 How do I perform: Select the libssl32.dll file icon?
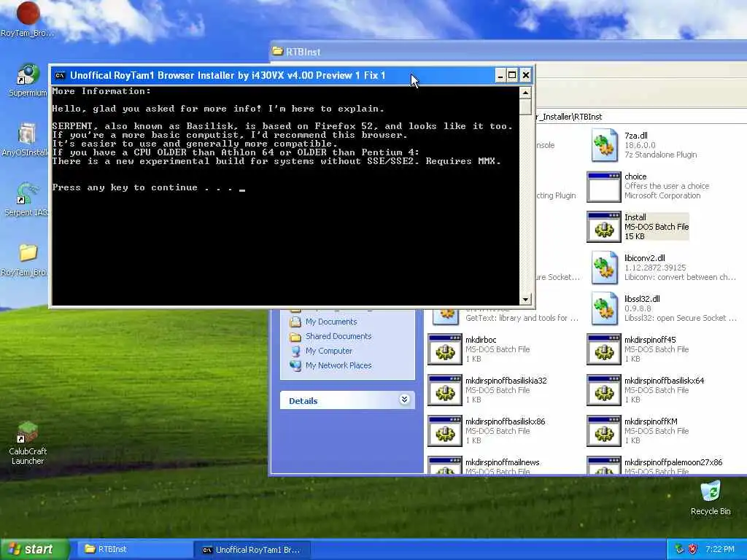click(604, 308)
